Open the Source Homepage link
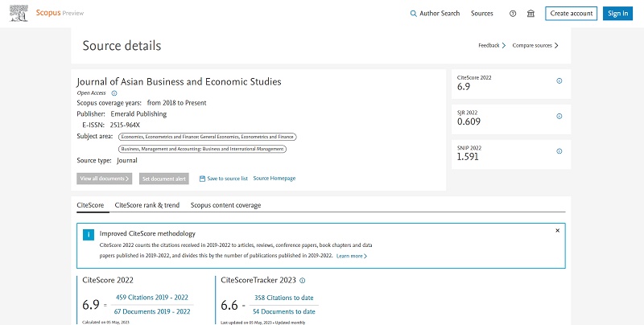Viewport: 644px width, 325px height. coord(275,178)
